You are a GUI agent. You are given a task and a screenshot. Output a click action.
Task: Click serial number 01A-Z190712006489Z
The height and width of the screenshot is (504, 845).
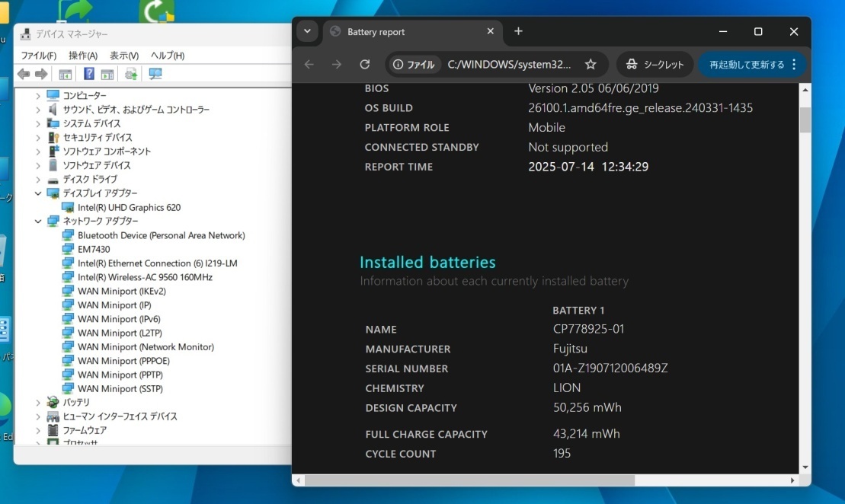(610, 368)
